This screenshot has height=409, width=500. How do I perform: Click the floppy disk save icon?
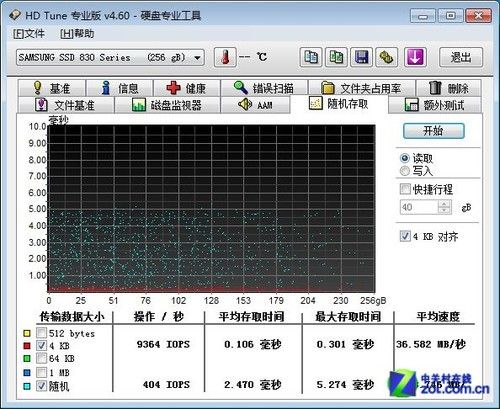point(362,57)
